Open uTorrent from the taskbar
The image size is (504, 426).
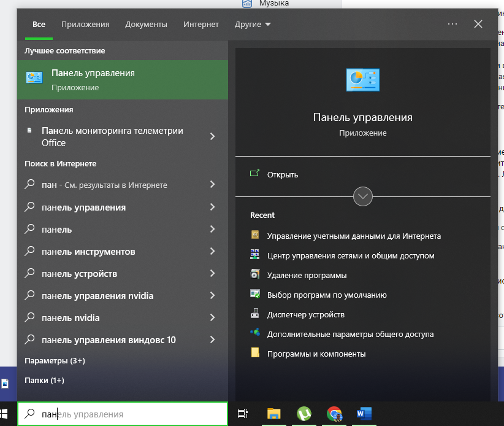click(x=304, y=414)
